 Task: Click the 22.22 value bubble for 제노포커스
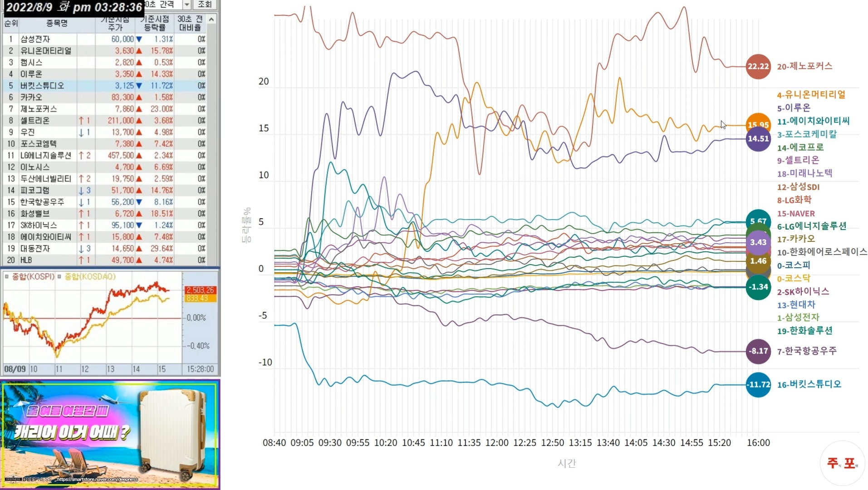coord(758,66)
